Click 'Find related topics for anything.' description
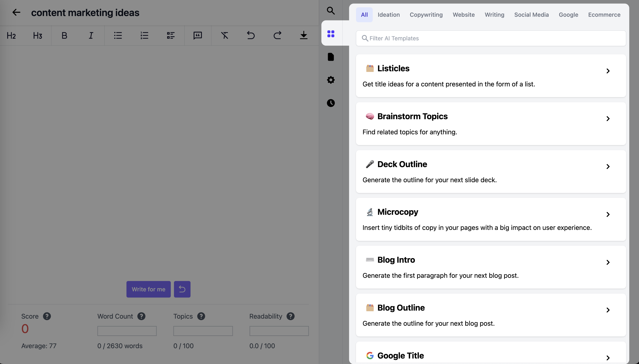This screenshot has width=639, height=364. pyautogui.click(x=409, y=132)
